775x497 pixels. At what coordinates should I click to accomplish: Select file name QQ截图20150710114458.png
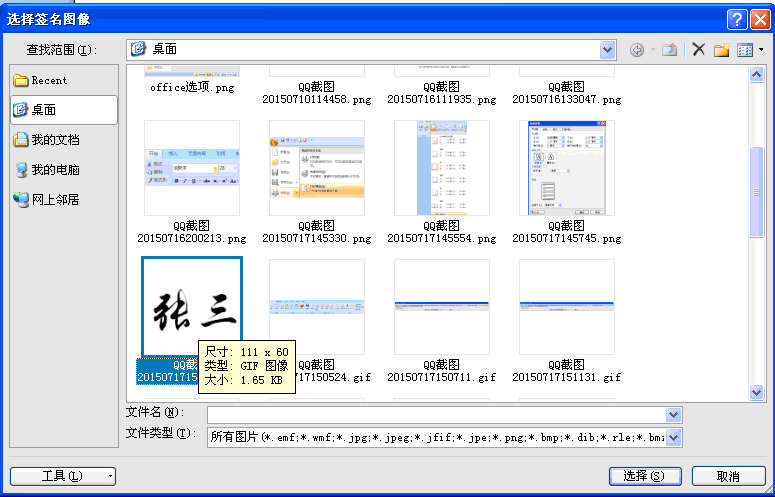click(x=317, y=93)
